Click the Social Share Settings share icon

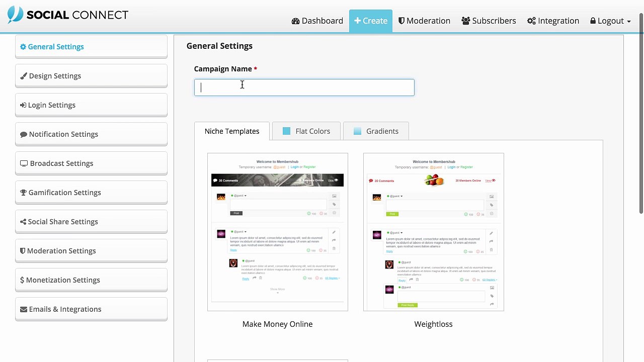click(x=23, y=222)
